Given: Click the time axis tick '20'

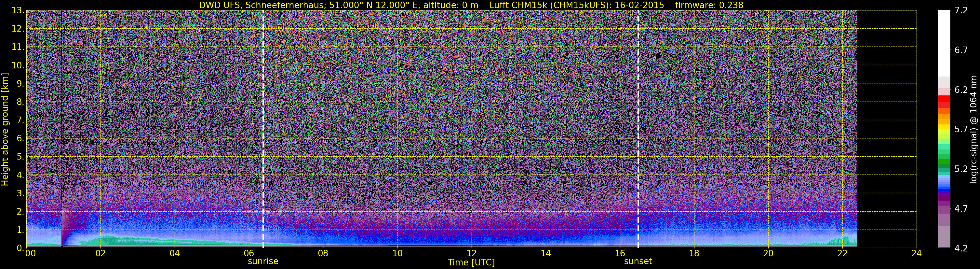Looking at the screenshot, I should (x=768, y=253).
